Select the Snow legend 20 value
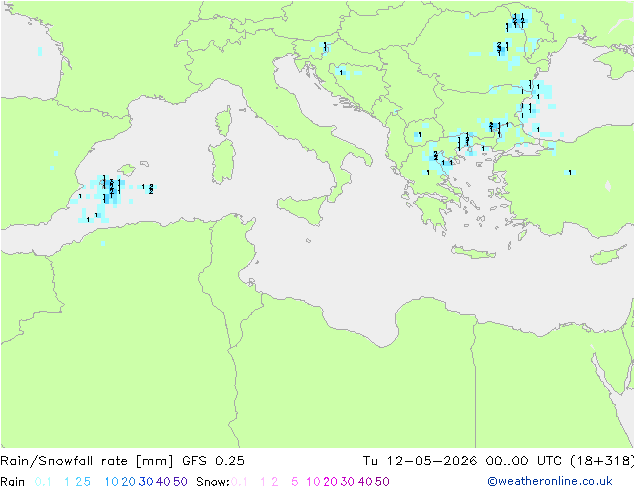634x490 pixels. click(x=330, y=482)
